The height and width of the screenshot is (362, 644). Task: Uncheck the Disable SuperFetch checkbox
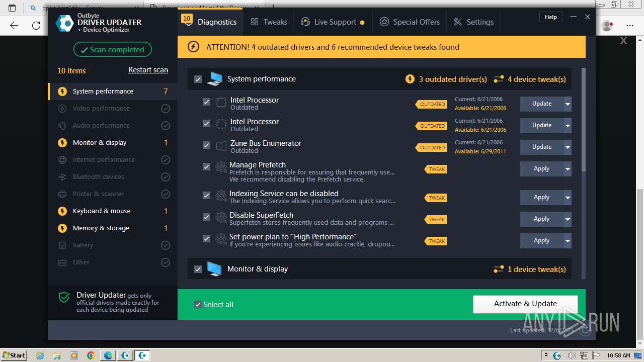206,217
